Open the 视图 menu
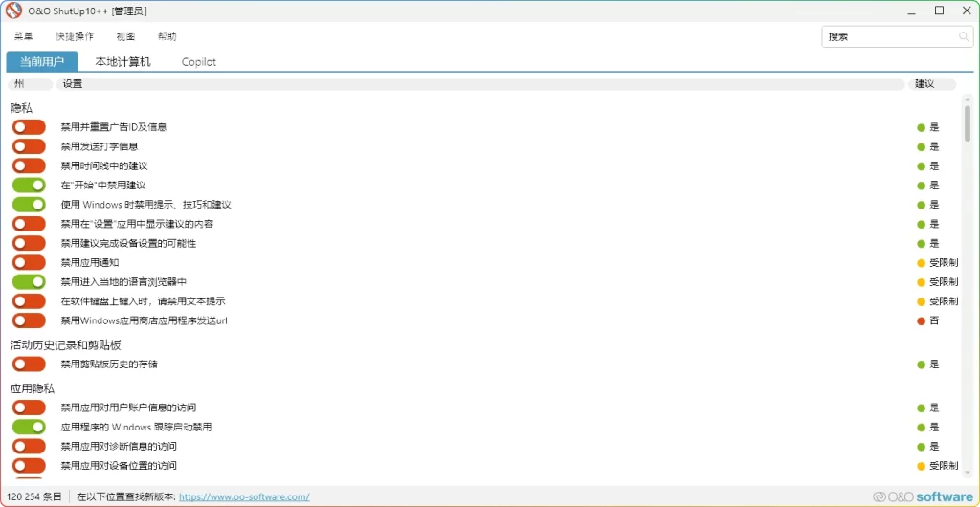The width and height of the screenshot is (980, 507). tap(125, 37)
